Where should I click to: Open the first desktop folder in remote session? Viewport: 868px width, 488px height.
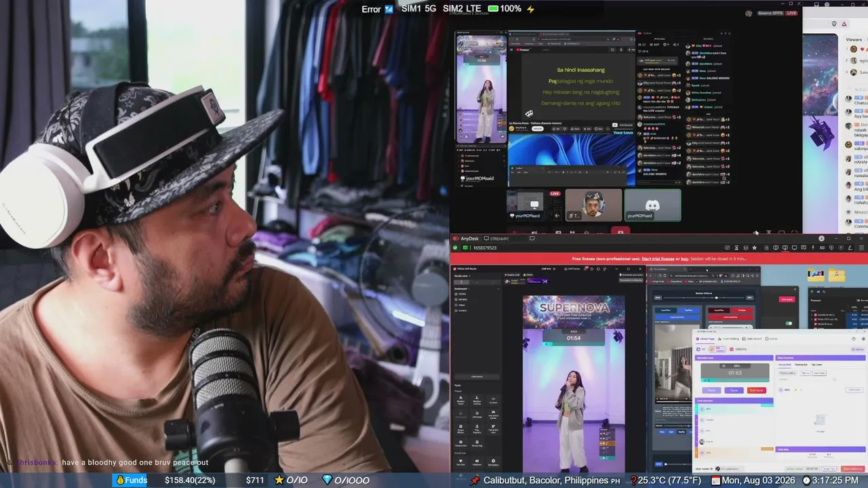pyautogui.click(x=816, y=275)
